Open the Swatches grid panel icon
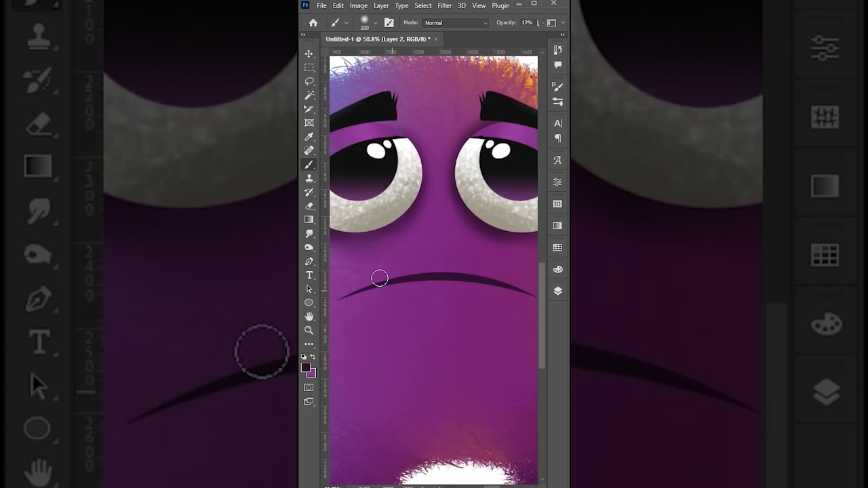This screenshot has width=868, height=488. point(557,247)
